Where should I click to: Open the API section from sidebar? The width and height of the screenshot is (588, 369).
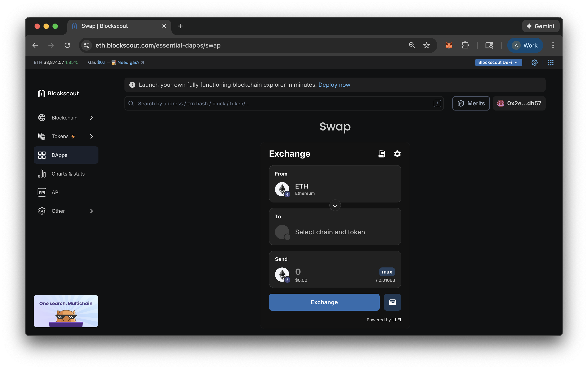[55, 192]
